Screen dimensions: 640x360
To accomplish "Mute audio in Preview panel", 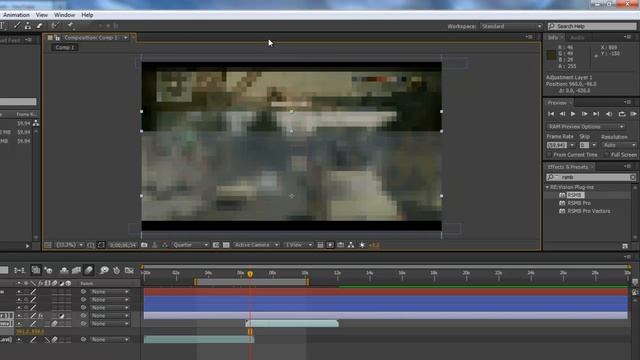I will (609, 114).
